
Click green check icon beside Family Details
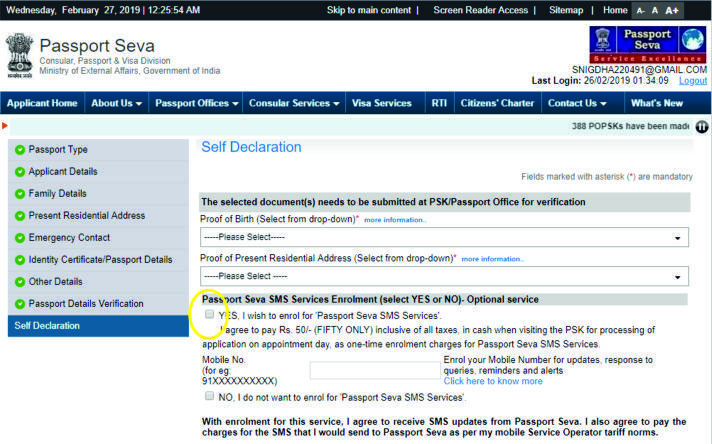20,194
